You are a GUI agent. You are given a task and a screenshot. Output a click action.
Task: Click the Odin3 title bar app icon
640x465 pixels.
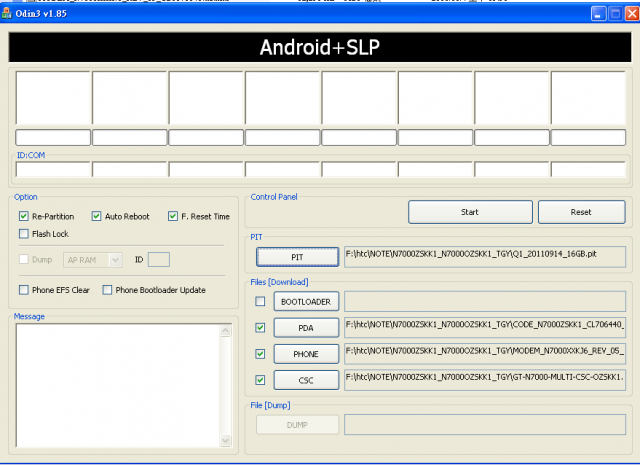(x=7, y=13)
